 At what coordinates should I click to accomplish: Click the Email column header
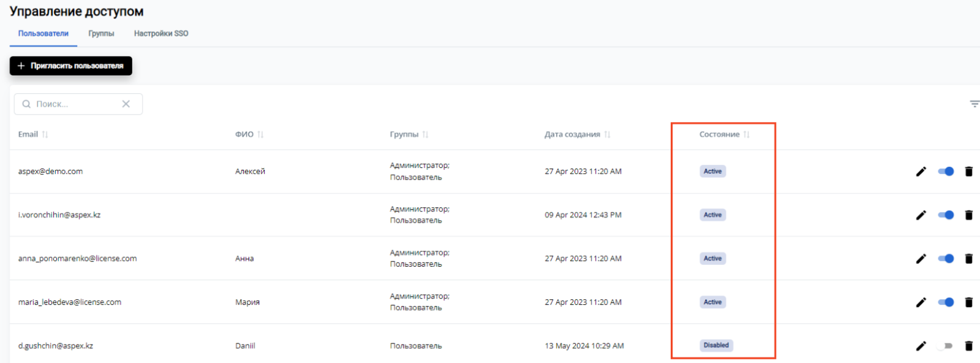point(28,134)
